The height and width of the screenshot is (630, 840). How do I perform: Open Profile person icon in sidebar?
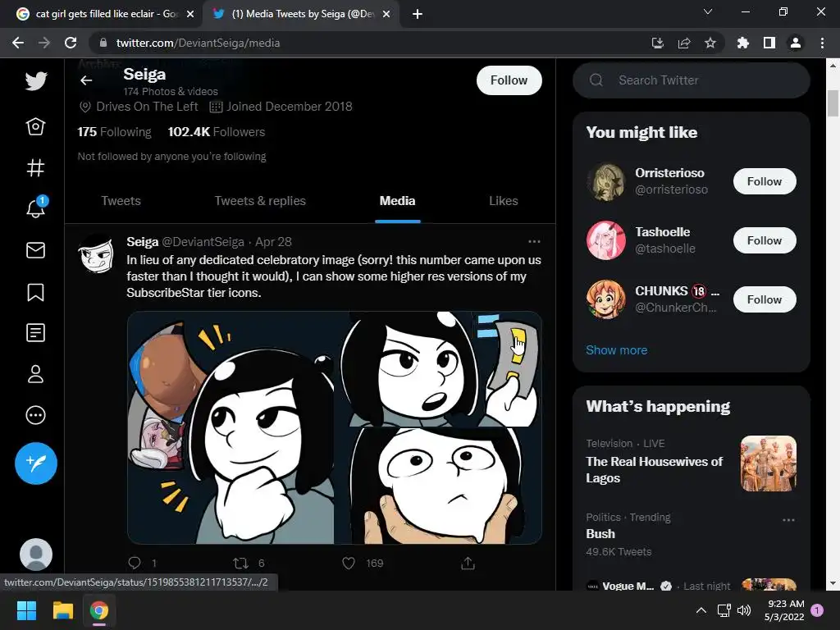tap(36, 374)
